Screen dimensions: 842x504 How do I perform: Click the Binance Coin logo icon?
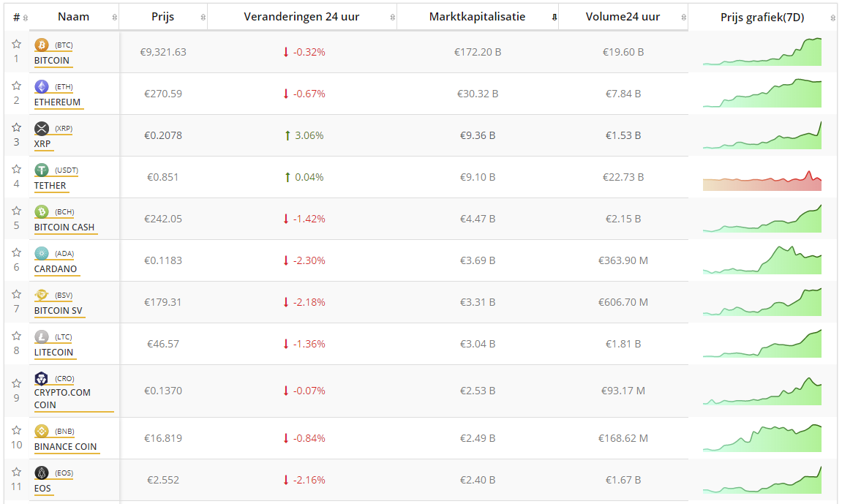[x=42, y=431]
